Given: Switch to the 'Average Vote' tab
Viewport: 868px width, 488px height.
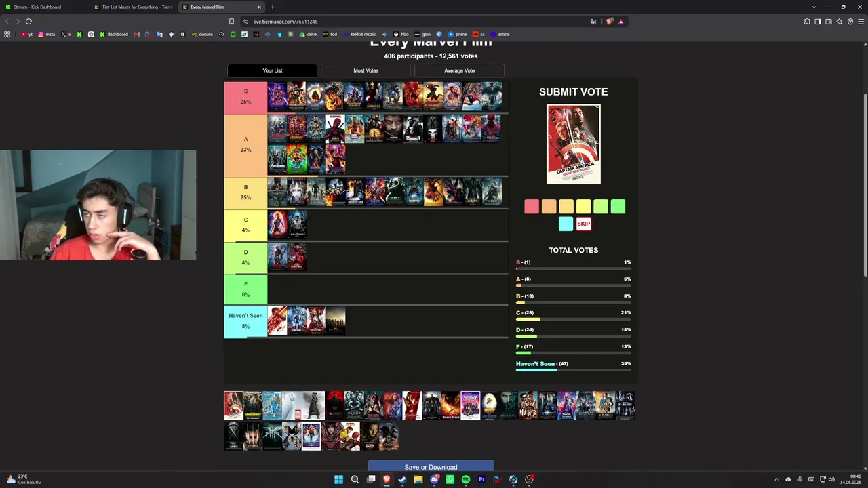Looking at the screenshot, I should click(x=460, y=70).
